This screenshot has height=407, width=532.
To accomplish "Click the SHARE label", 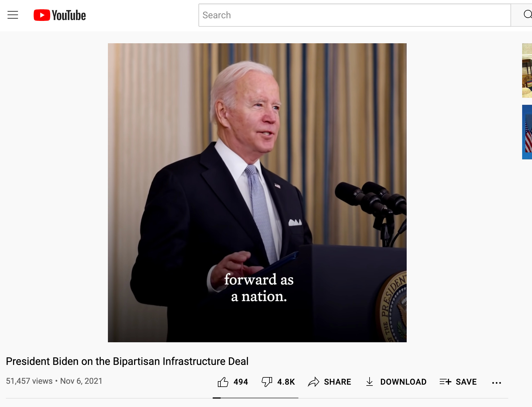I will pos(338,382).
